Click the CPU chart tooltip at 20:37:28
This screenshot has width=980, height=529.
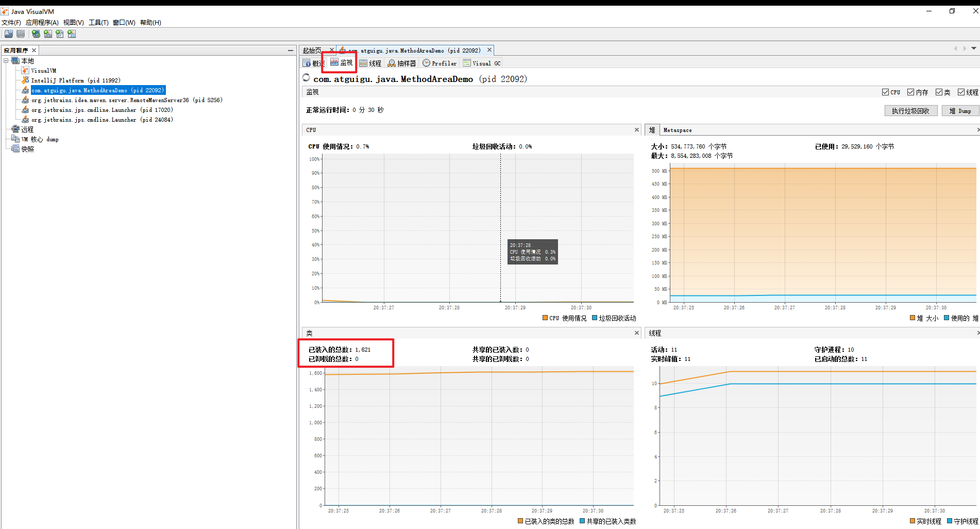click(533, 252)
